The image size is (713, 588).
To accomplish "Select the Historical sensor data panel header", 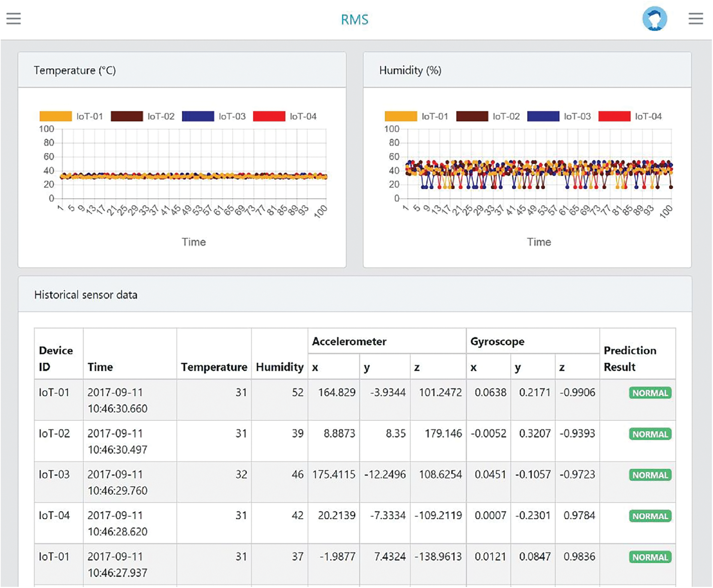I will coord(86,295).
